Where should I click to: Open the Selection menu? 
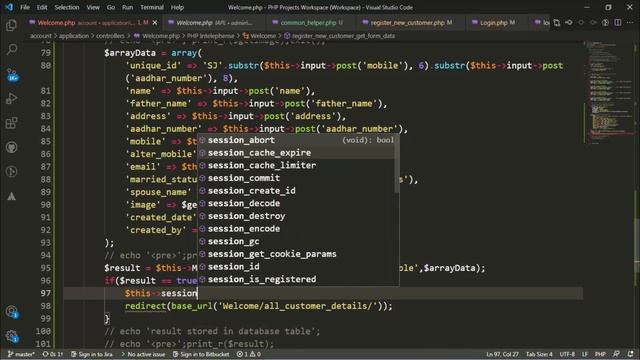[67, 7]
